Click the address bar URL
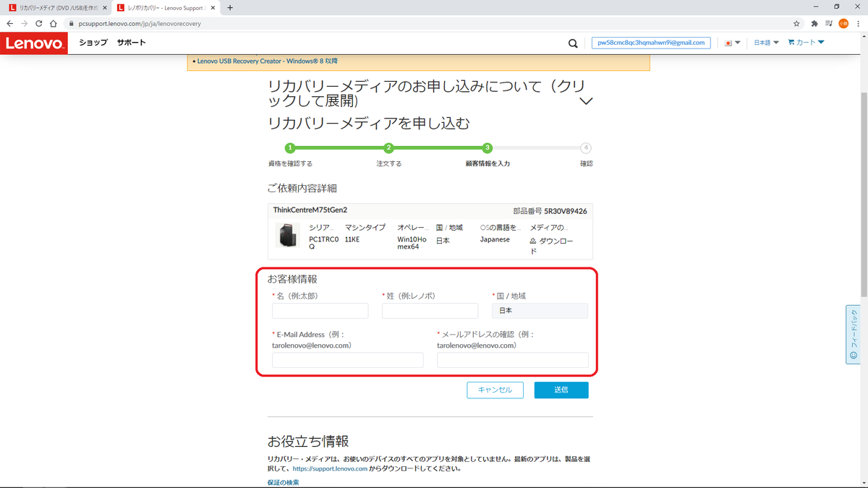 click(140, 23)
